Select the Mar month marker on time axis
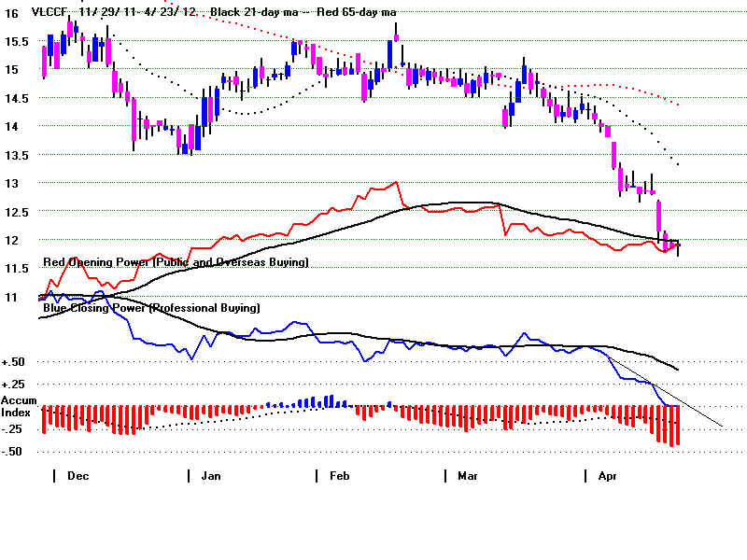Image resolution: width=747 pixels, height=560 pixels. 469,475
